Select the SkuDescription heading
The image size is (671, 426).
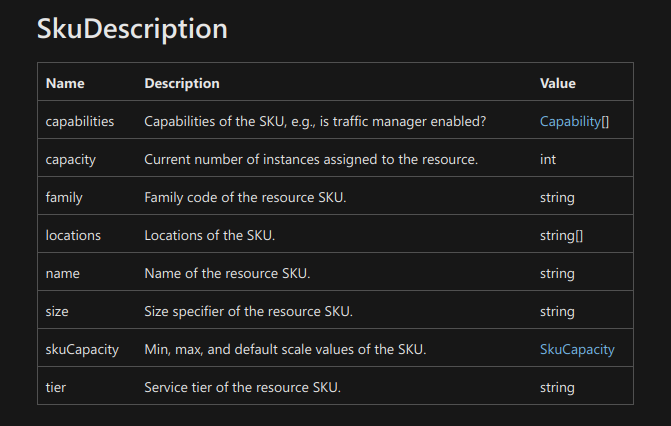132,29
